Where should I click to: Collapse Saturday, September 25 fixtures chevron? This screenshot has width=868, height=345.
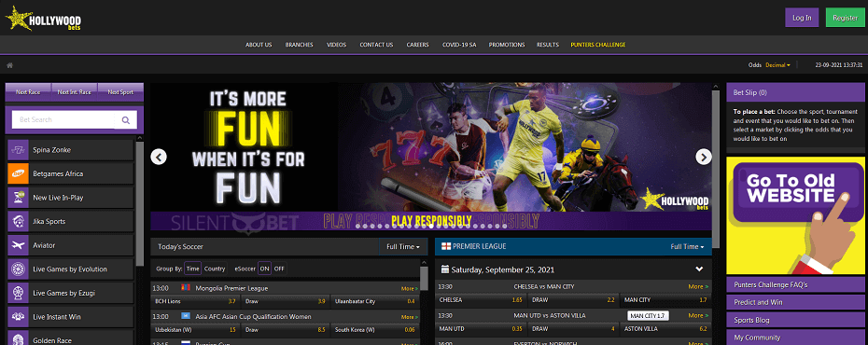[699, 269]
